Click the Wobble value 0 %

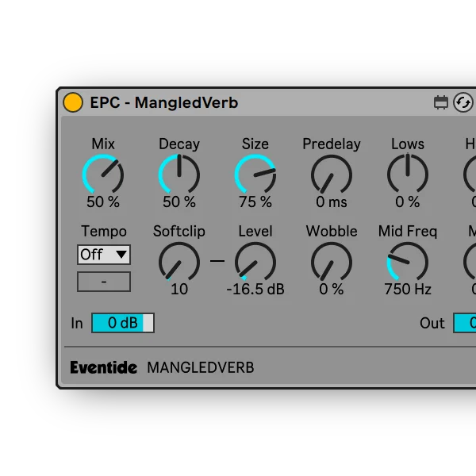coord(332,289)
